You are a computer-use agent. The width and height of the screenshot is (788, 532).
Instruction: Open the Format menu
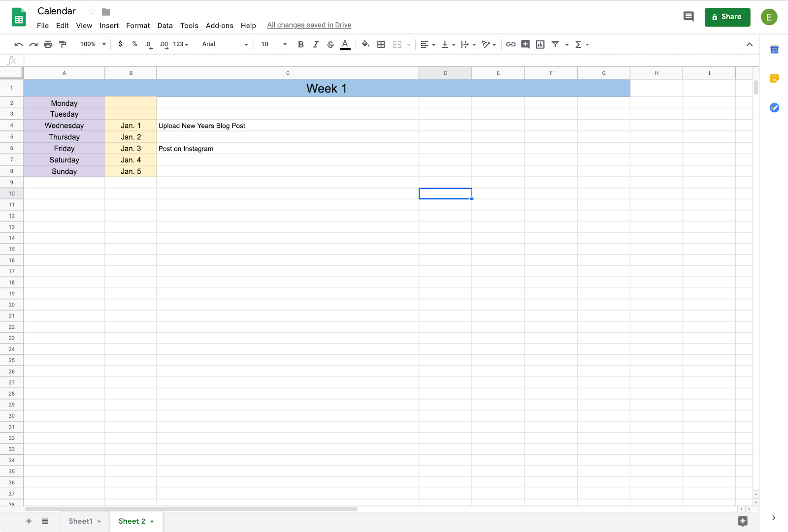(x=138, y=25)
